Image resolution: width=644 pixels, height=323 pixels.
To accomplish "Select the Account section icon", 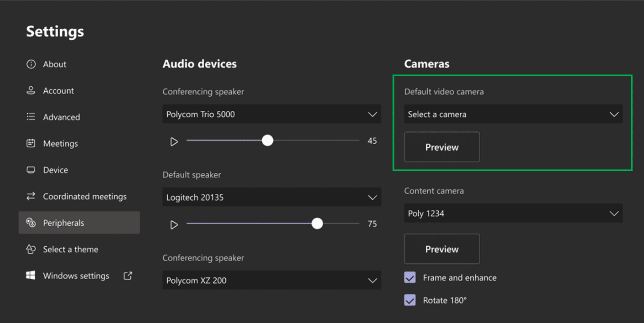I will tap(31, 90).
